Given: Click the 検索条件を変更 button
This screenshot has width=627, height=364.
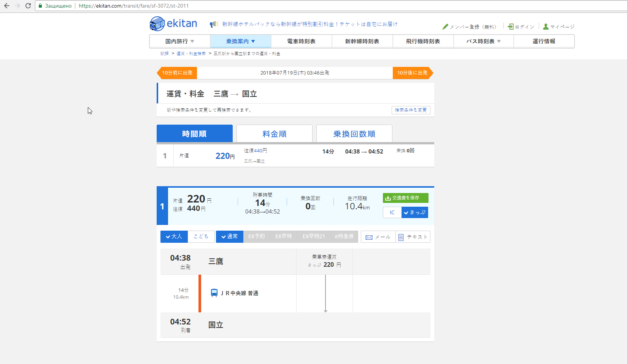Looking at the screenshot, I should [x=411, y=110].
